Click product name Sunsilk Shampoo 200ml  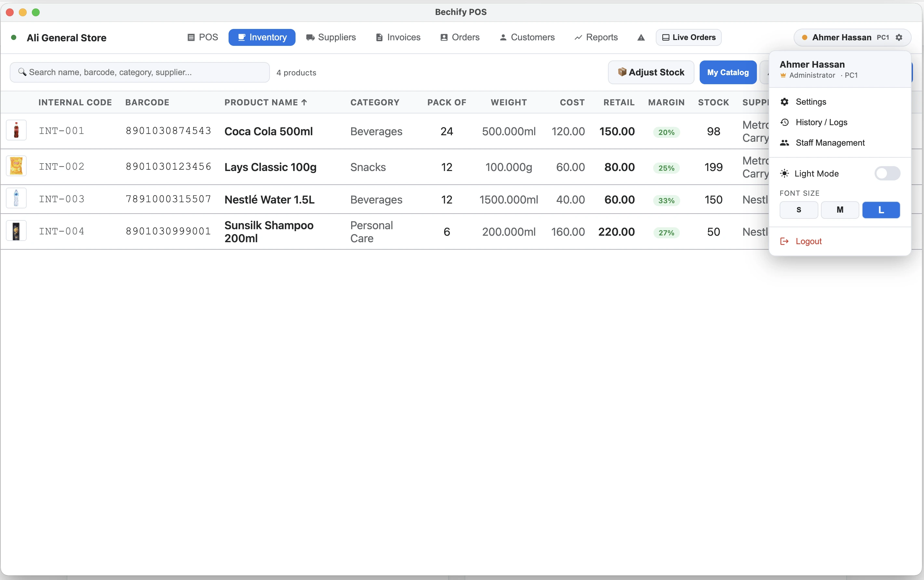[269, 232]
